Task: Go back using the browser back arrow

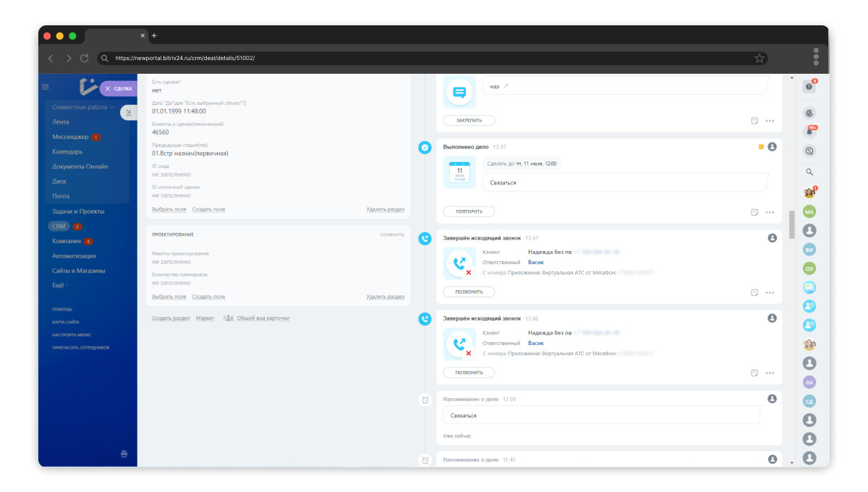Action: tap(51, 58)
